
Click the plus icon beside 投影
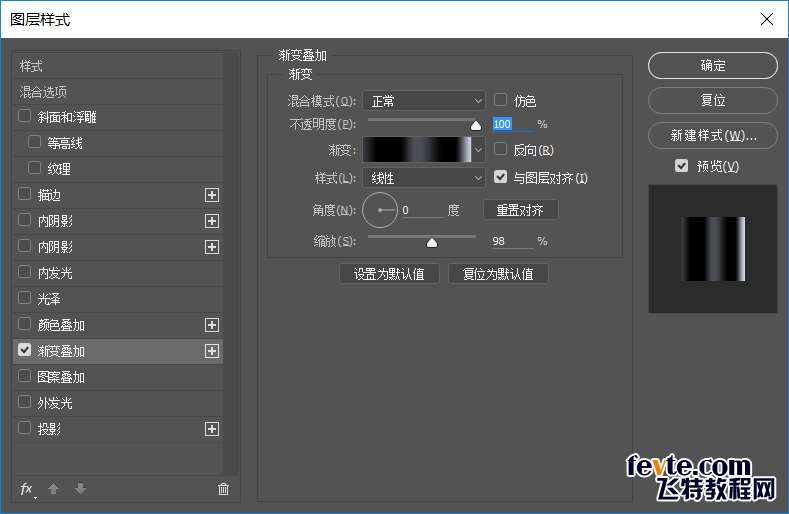[x=212, y=429]
